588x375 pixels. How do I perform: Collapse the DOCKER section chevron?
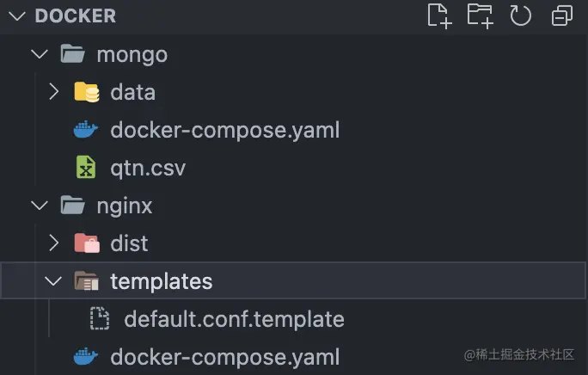click(x=17, y=16)
